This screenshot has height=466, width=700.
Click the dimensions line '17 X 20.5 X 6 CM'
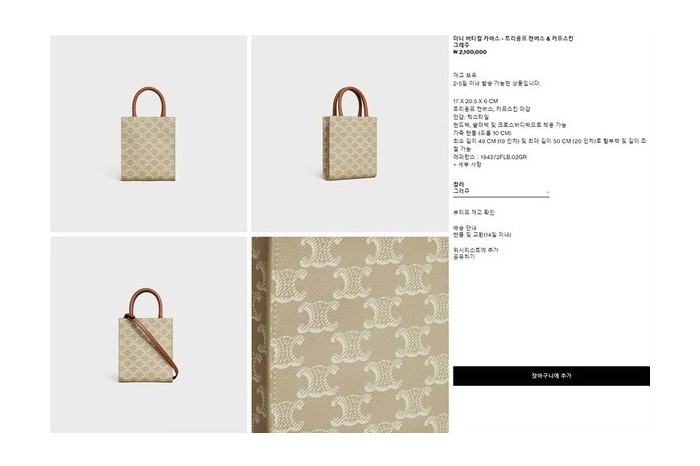click(475, 101)
